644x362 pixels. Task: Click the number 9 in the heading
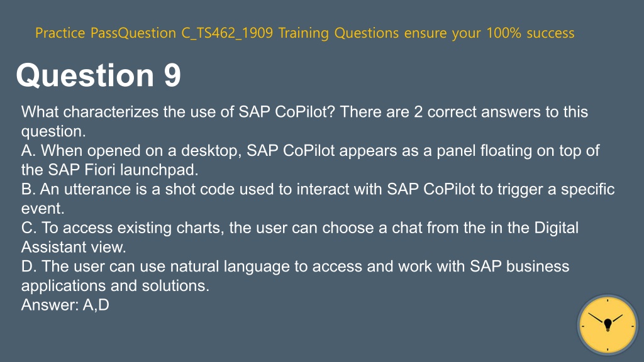pyautogui.click(x=172, y=75)
